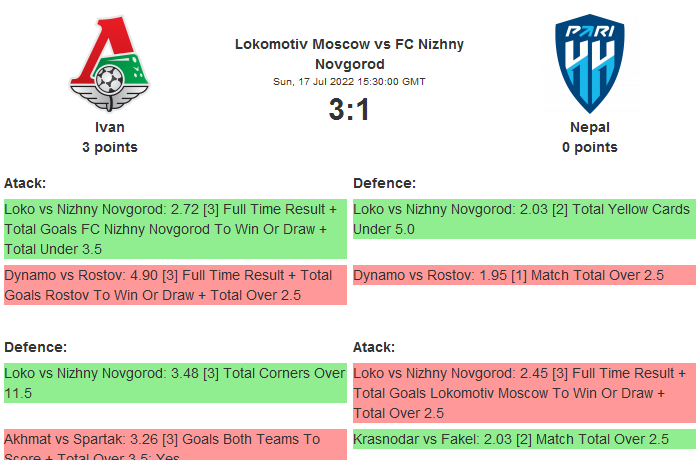
Task: Select the Akhmat vs Spartak bet row
Action: pyautogui.click(x=175, y=445)
